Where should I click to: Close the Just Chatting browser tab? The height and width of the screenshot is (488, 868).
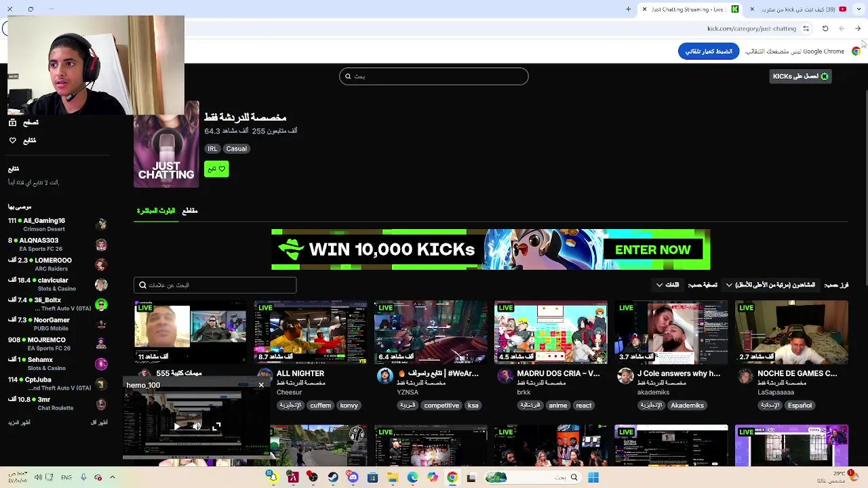644,9
